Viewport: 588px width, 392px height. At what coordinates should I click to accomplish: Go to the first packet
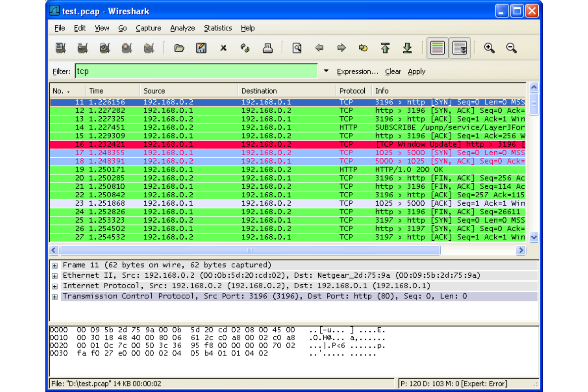(384, 48)
